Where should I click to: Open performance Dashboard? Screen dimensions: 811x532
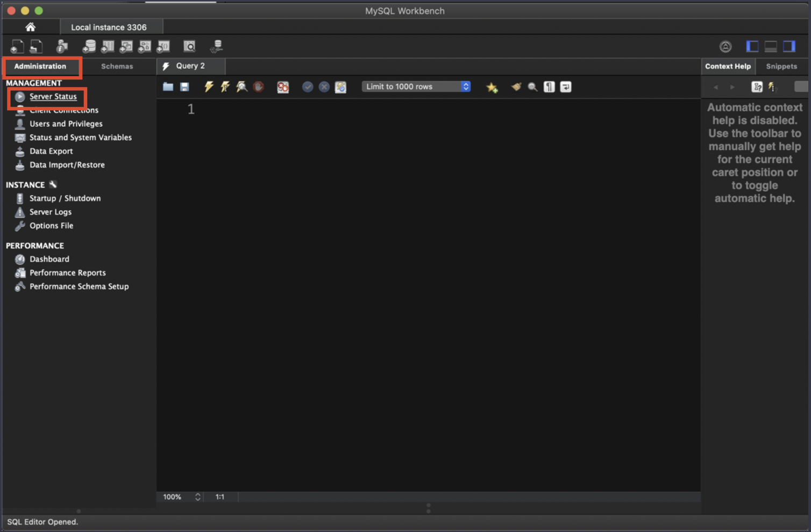(x=49, y=259)
